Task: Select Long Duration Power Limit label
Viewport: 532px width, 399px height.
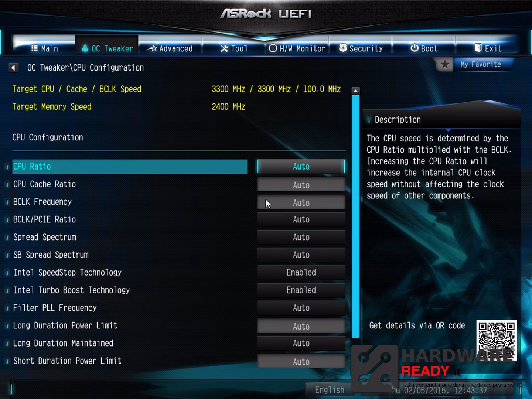Action: [65, 325]
